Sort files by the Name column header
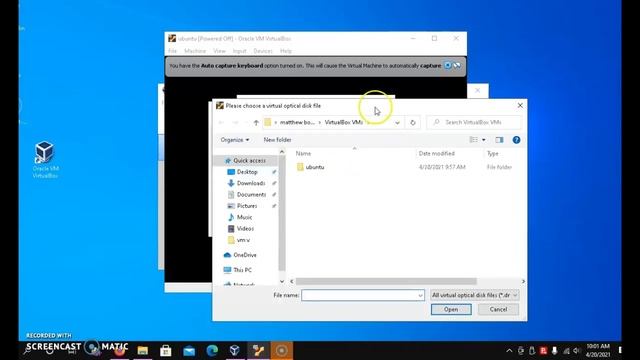Screen dimensions: 640x360 coord(303,153)
